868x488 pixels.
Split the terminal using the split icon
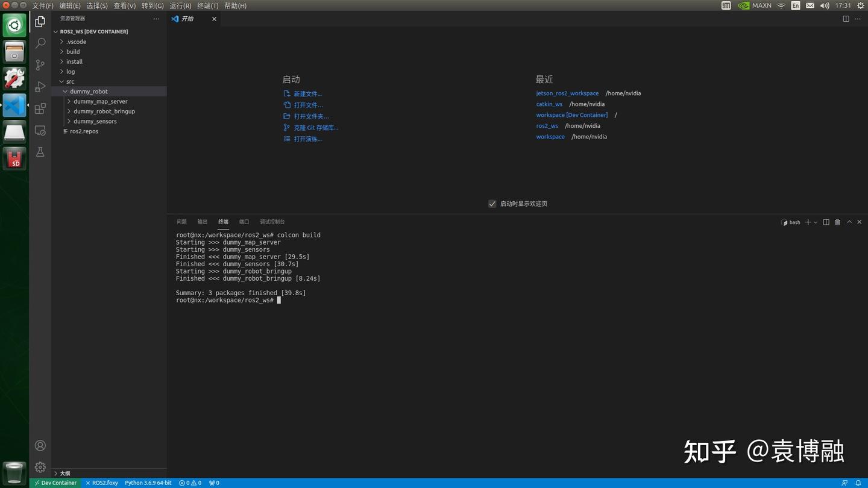pos(826,222)
